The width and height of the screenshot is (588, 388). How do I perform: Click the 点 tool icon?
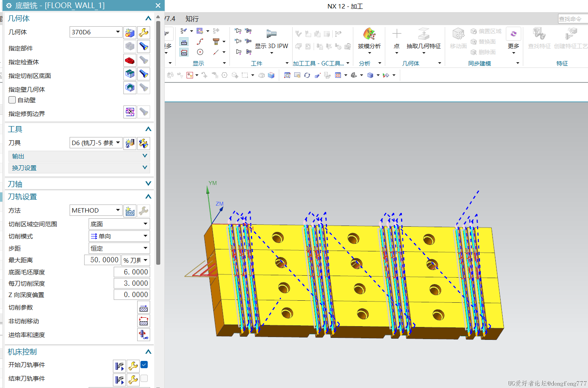(397, 34)
